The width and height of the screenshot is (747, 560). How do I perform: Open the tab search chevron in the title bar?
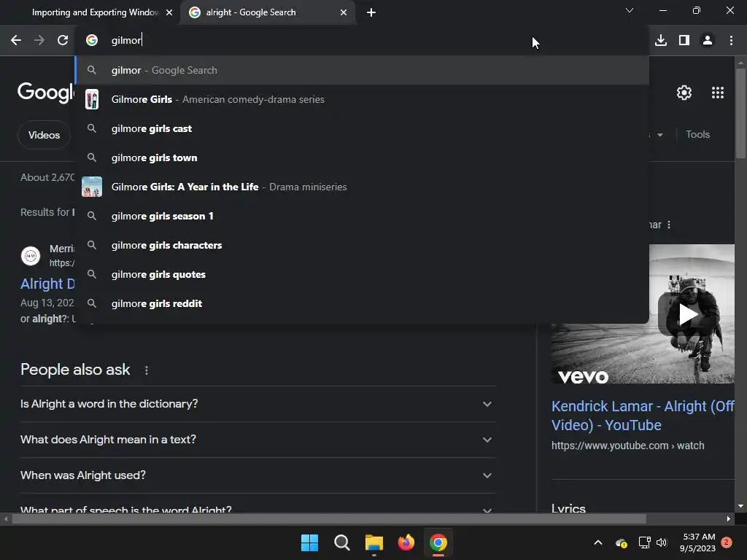click(x=630, y=10)
